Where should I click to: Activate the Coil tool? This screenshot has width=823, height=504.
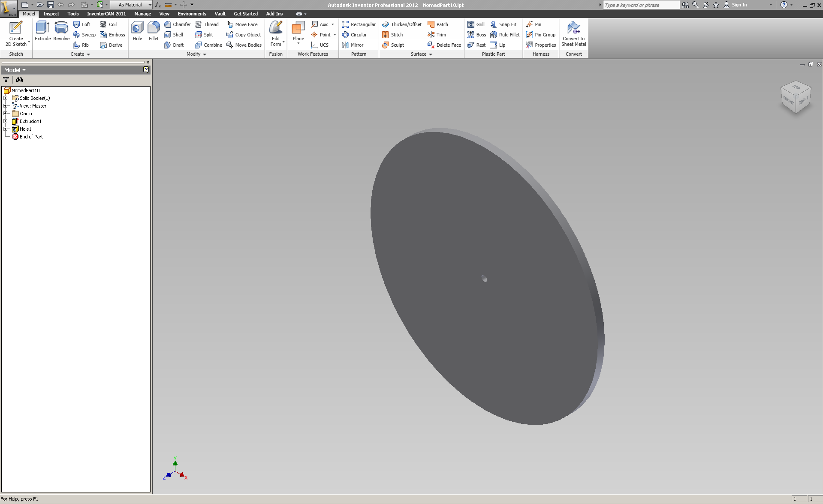tap(109, 24)
